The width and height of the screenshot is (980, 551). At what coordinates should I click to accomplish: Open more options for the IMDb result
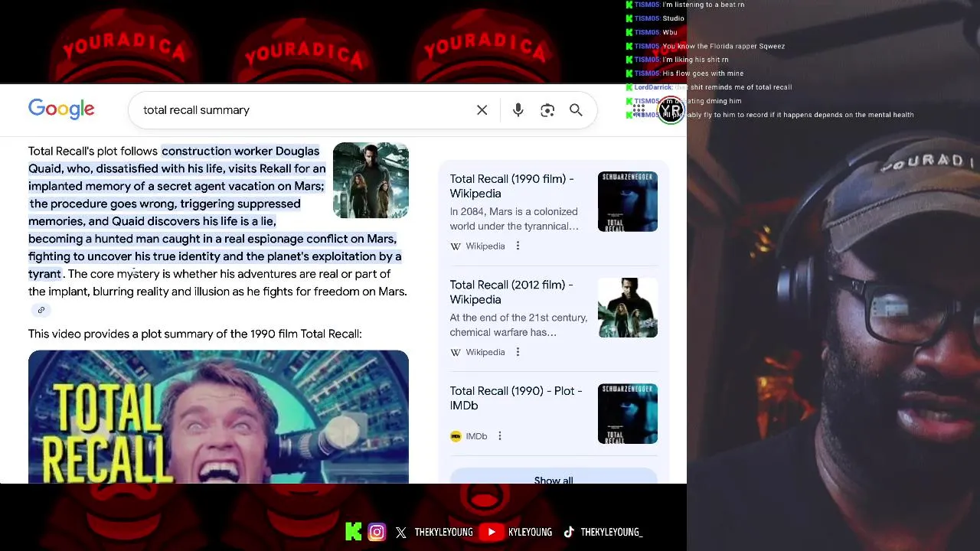(500, 436)
